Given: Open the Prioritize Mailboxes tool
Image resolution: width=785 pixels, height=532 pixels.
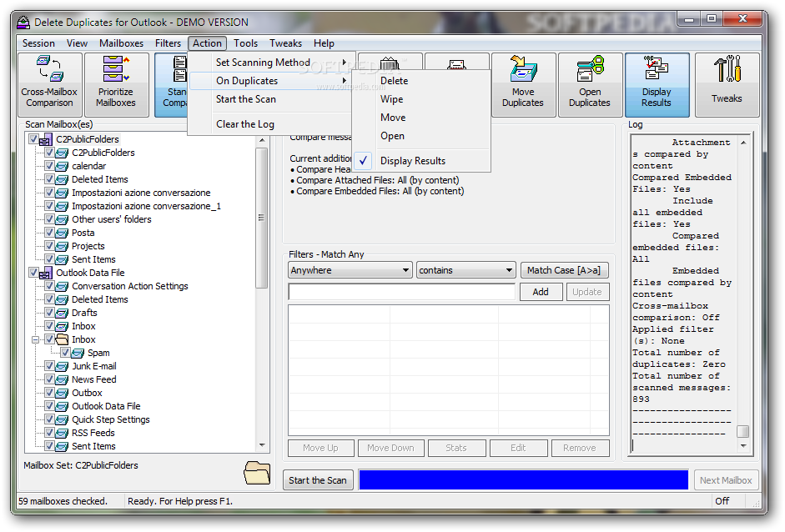Looking at the screenshot, I should tap(116, 85).
